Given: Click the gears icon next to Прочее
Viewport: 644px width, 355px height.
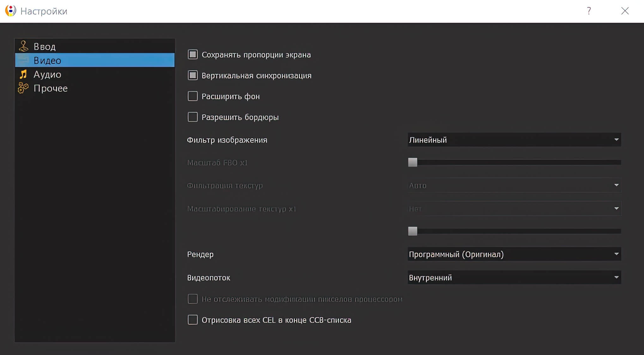Looking at the screenshot, I should click(23, 88).
